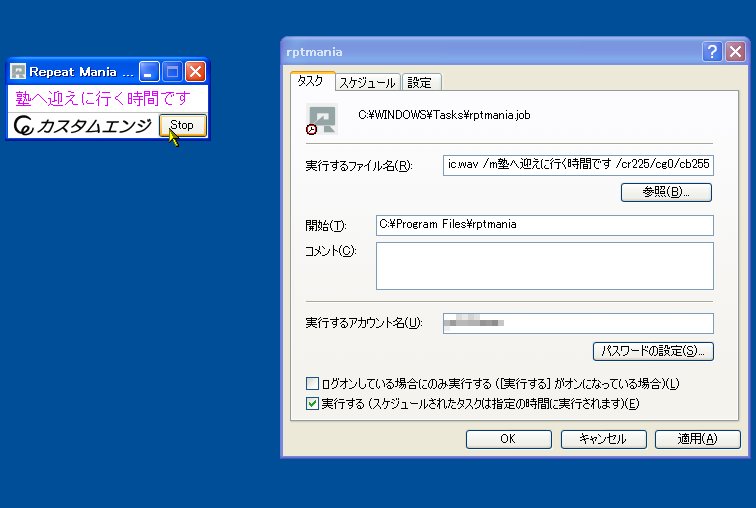Screen dimensions: 756x508
Task: Open the 参照(B)... browse button
Action: click(x=666, y=192)
